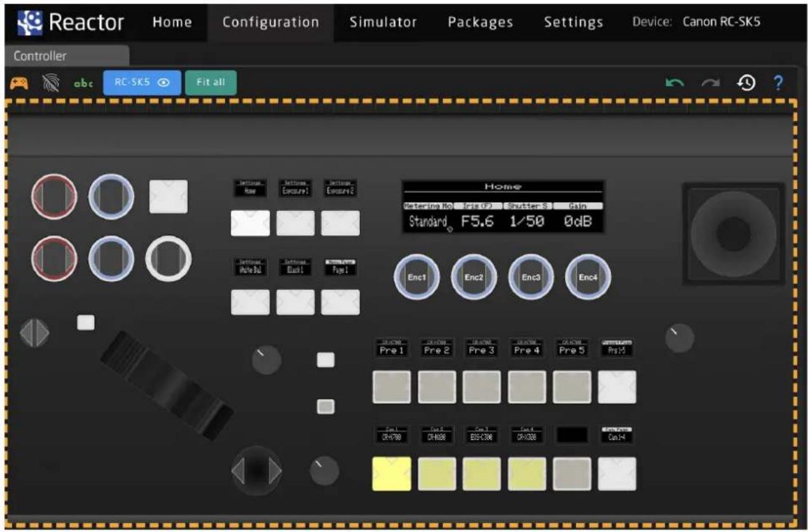Click the button under Pre 3
The image size is (808, 532).
(482, 387)
